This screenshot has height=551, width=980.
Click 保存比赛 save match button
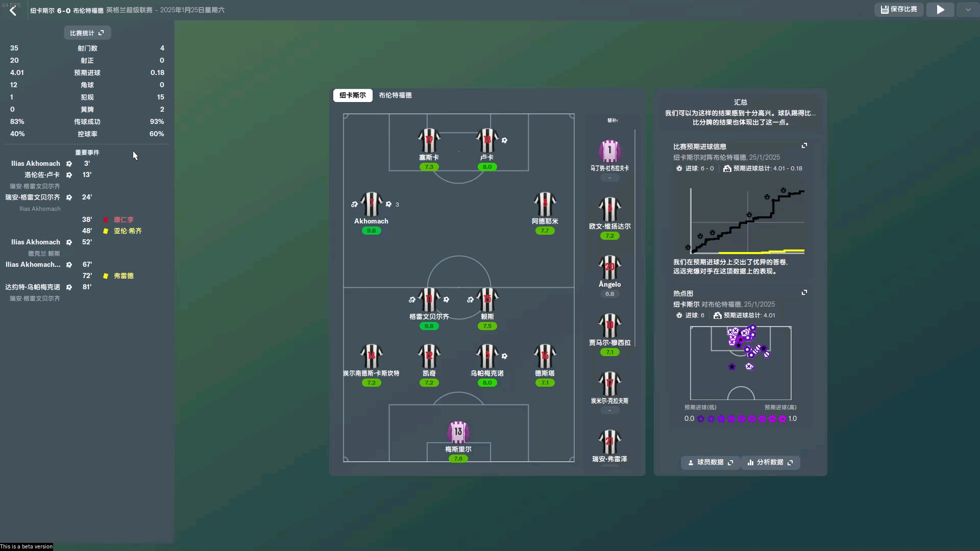click(899, 10)
